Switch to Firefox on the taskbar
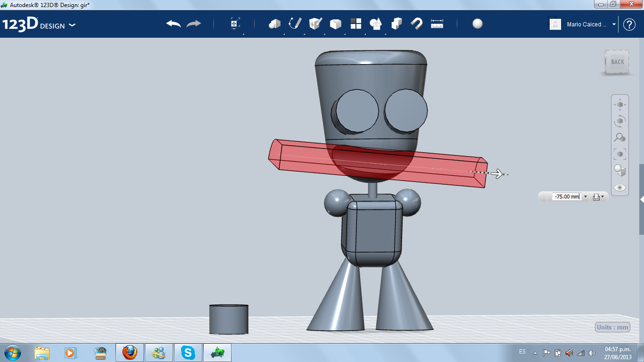This screenshot has height=362, width=644. (x=130, y=353)
